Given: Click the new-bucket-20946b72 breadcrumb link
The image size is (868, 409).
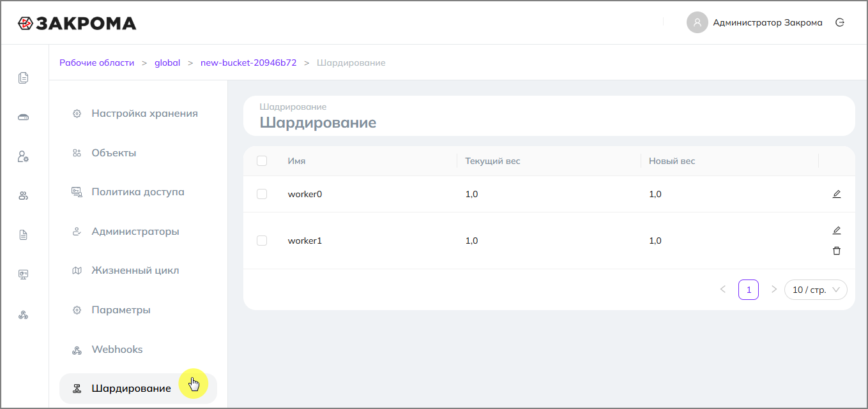Looking at the screenshot, I should (x=248, y=63).
